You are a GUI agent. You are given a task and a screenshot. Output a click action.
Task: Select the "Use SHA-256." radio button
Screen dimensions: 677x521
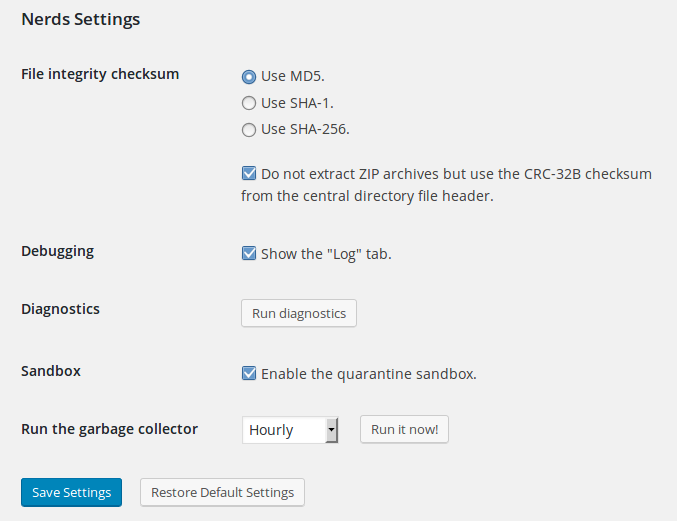click(248, 129)
